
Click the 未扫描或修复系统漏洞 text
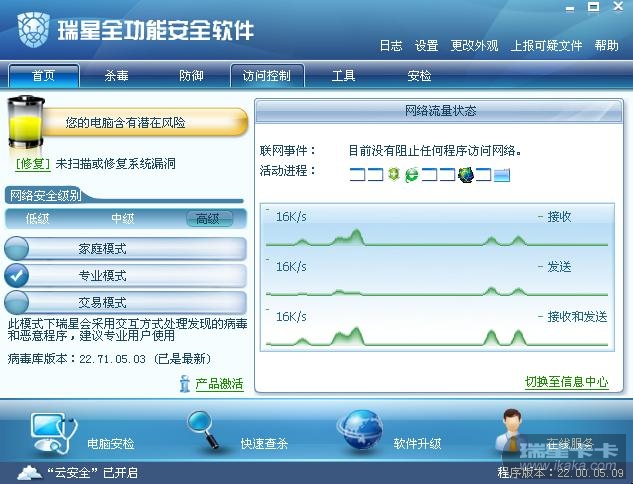[x=115, y=163]
